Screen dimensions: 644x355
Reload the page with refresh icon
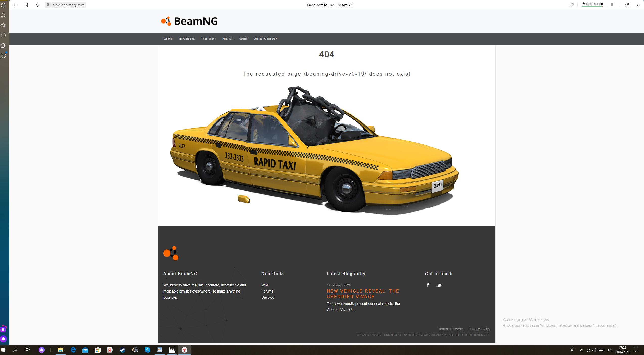[37, 5]
